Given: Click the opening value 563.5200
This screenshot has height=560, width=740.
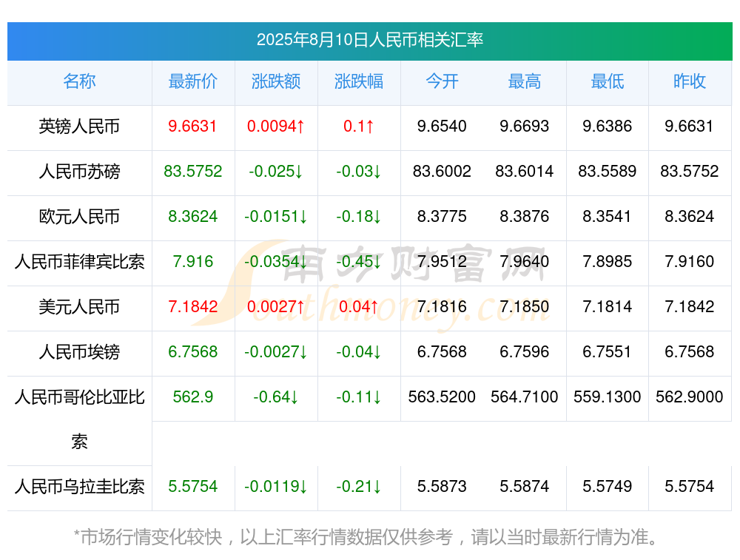Looking at the screenshot, I should pyautogui.click(x=442, y=397).
